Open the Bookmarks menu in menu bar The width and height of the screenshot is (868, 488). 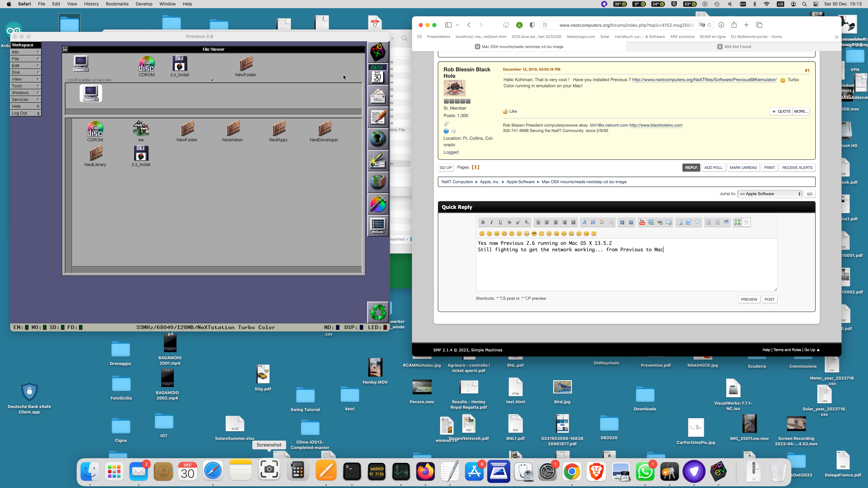tap(117, 4)
